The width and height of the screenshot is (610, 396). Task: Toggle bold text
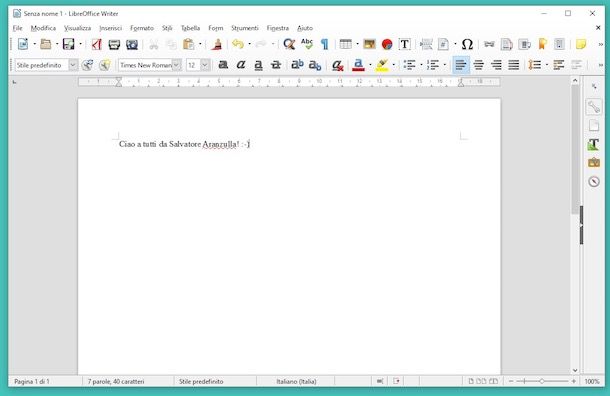223,65
